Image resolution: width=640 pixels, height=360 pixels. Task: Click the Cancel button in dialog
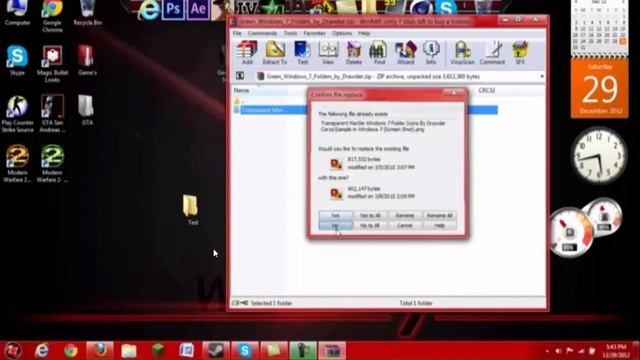click(x=404, y=225)
